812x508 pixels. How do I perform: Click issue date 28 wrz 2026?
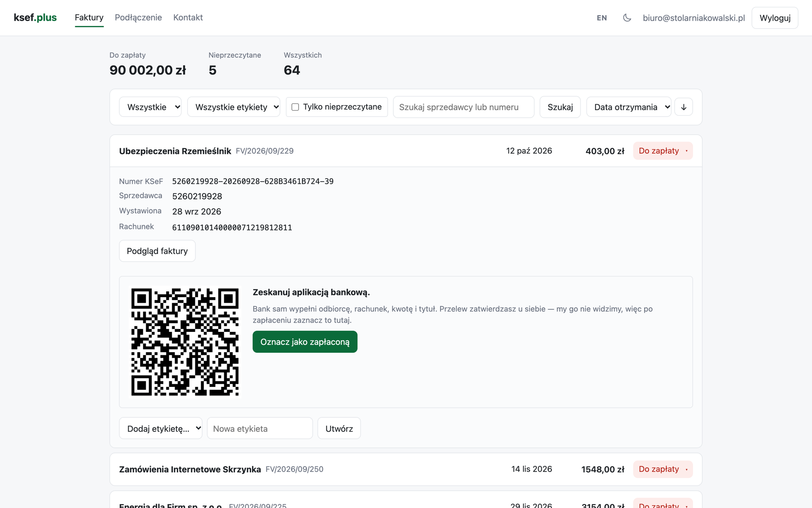pos(197,211)
